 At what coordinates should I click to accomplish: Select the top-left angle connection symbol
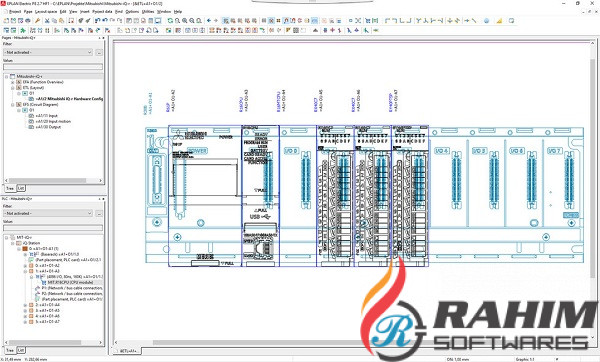pos(387,21)
